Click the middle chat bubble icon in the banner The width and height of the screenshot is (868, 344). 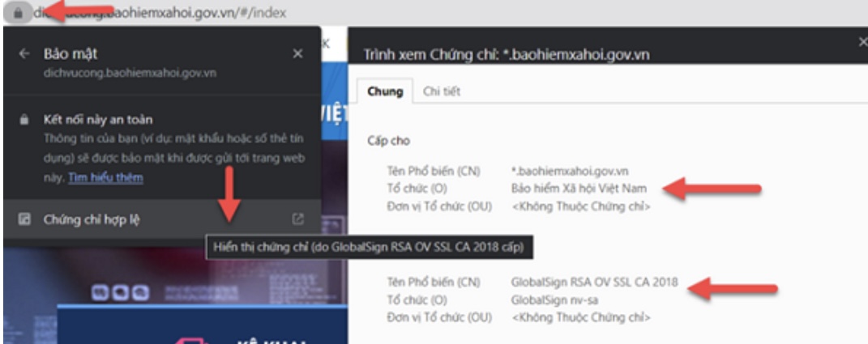121,292
